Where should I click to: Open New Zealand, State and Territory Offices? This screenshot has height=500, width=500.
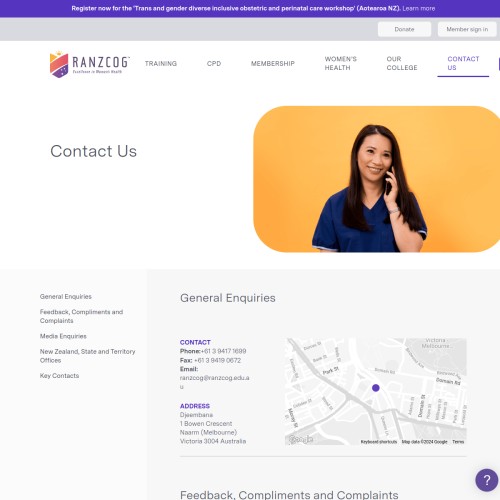tap(87, 356)
